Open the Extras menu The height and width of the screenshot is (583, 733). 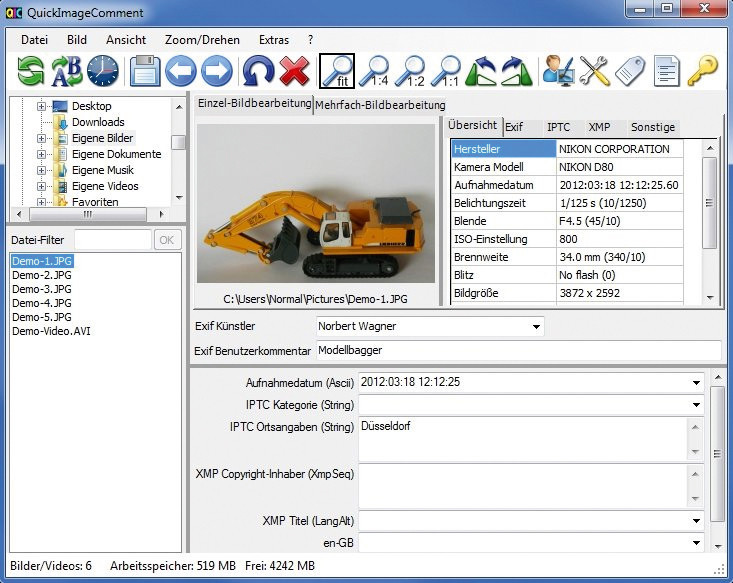pos(274,40)
